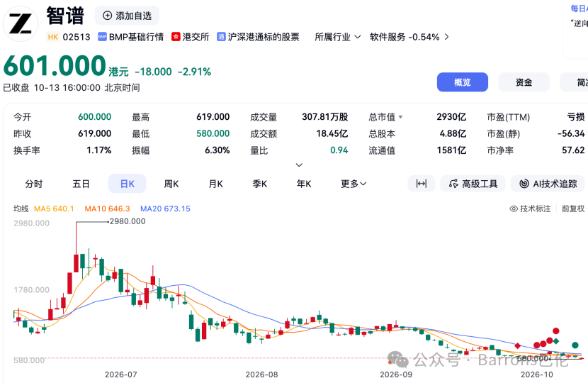Switch chart to 分时 view

(x=34, y=184)
